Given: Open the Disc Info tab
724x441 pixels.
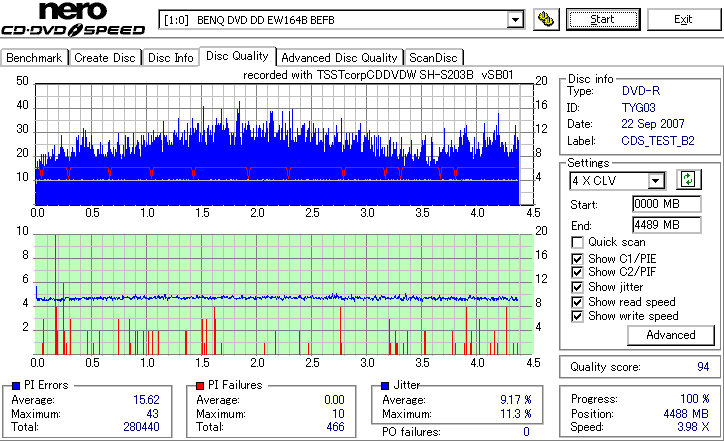Looking at the screenshot, I should pos(170,58).
